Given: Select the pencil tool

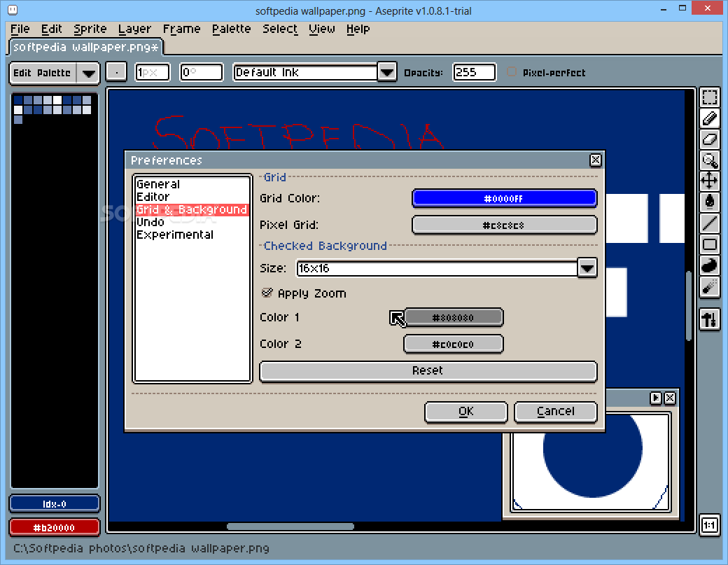Looking at the screenshot, I should [709, 118].
